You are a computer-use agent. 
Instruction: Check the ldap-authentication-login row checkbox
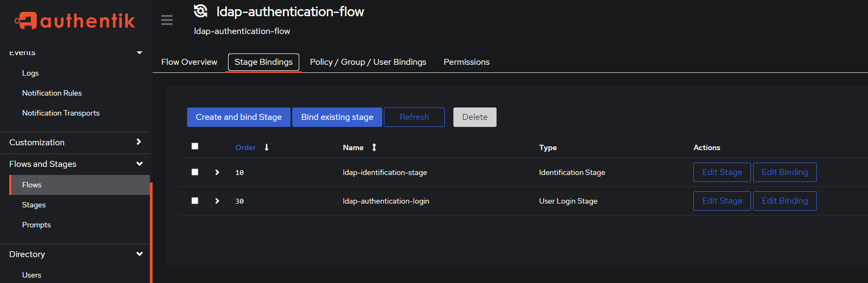pos(195,201)
